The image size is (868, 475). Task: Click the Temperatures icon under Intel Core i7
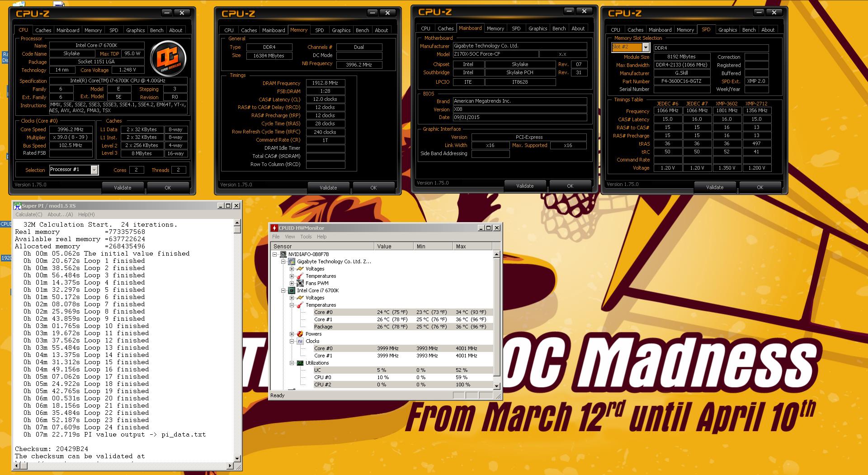click(300, 305)
